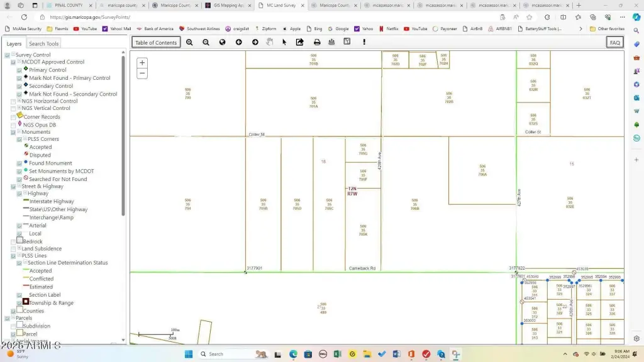
Task: Click the print map icon
Action: point(317,42)
